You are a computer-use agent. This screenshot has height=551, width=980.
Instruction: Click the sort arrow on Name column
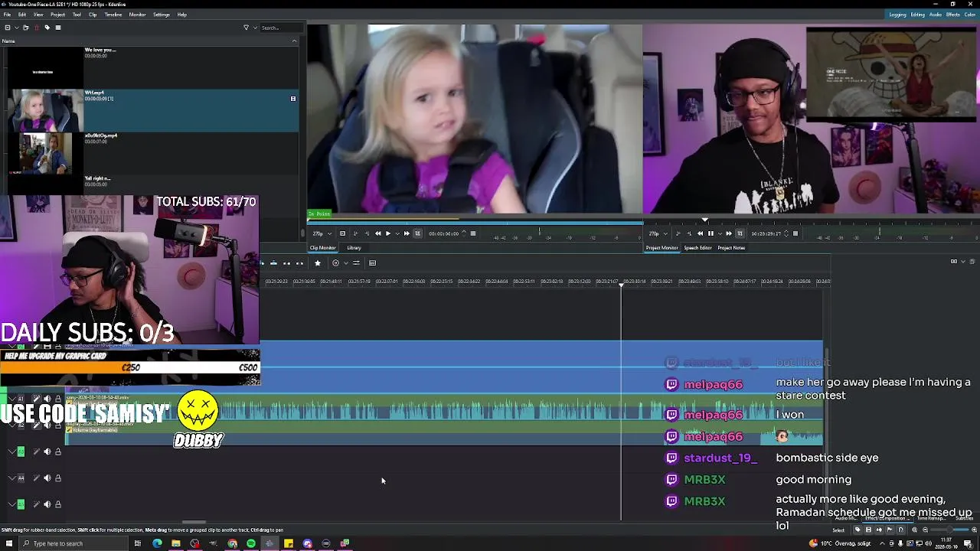294,41
